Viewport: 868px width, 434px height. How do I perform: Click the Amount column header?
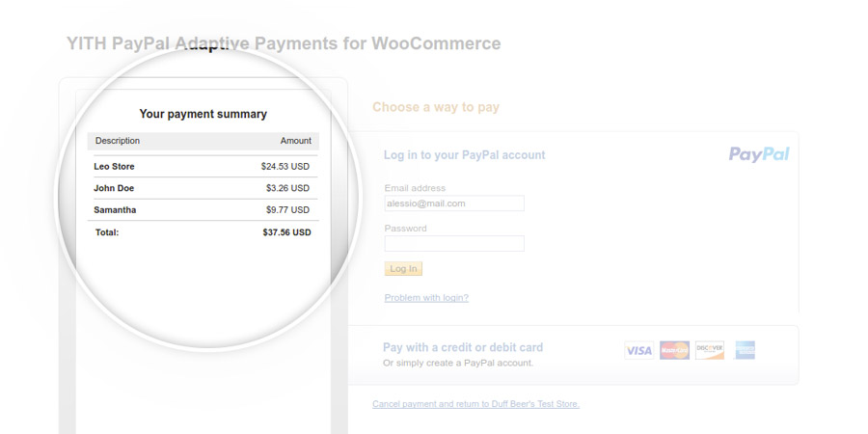coord(296,141)
